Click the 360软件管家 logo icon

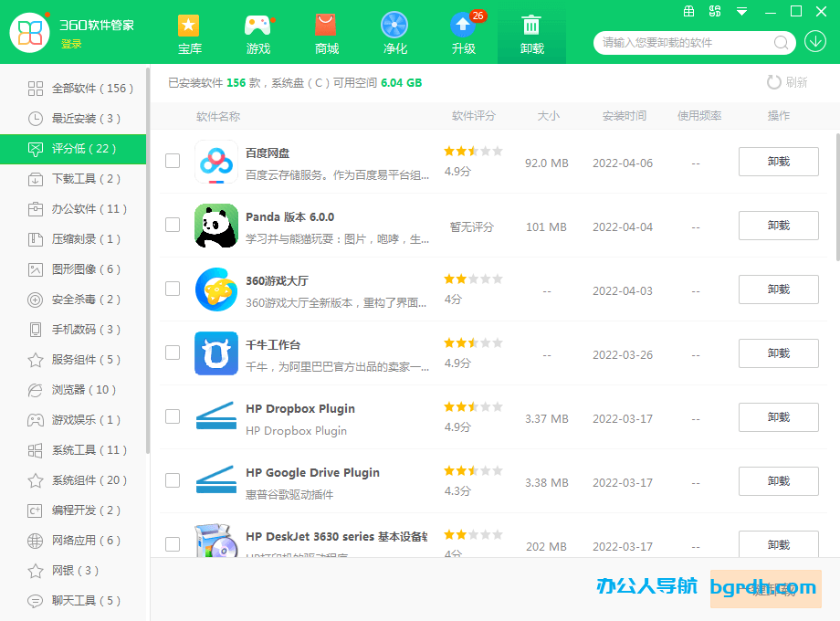pos(30,33)
